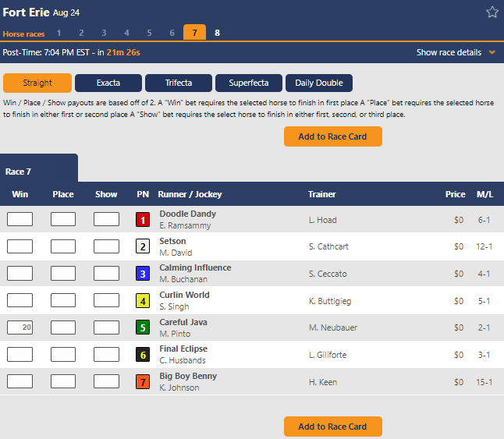Click the blue number 3 post badge

tap(143, 274)
